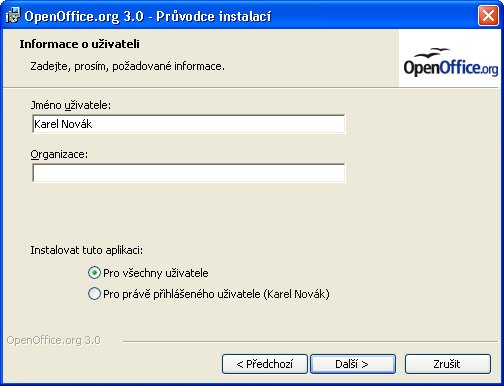Screen dimensions: 504x386
Task: Go back with the Předchozí button
Action: tap(265, 364)
